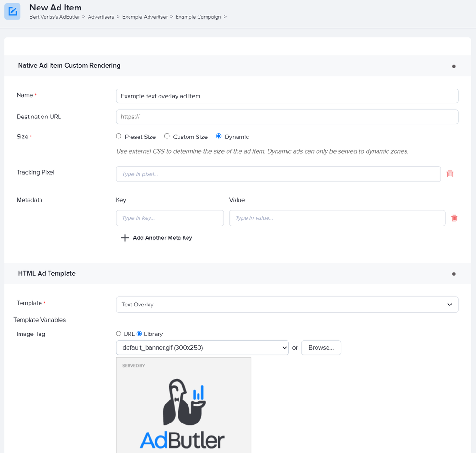This screenshot has height=453, width=476.
Task: Open the Example Campaign breadcrumb link
Action: [x=198, y=17]
